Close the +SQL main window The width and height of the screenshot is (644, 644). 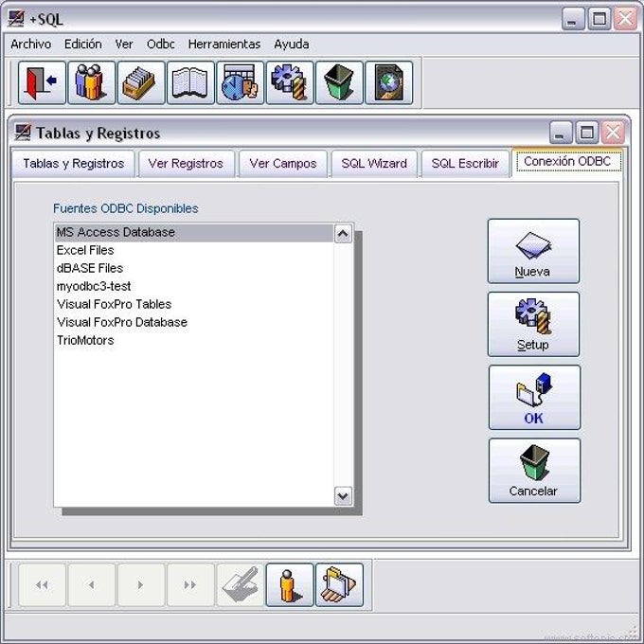[x=625, y=19]
